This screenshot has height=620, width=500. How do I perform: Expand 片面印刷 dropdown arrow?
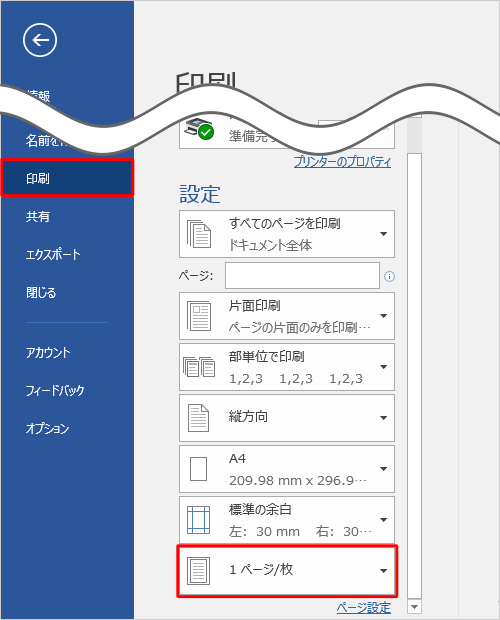click(383, 316)
